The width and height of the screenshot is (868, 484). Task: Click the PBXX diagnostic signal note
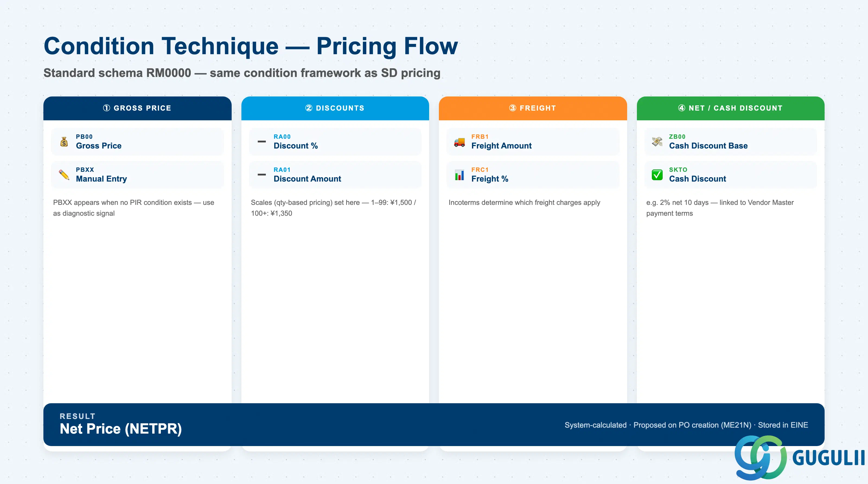(133, 208)
